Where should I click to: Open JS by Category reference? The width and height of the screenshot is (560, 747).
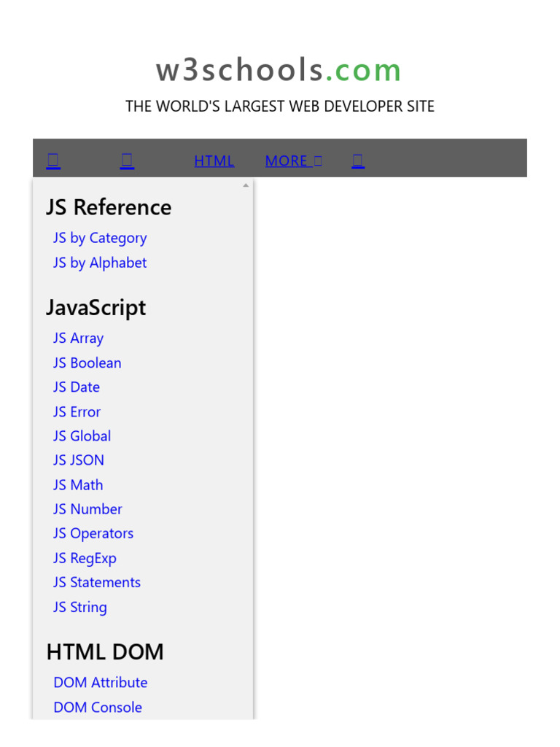[100, 238]
